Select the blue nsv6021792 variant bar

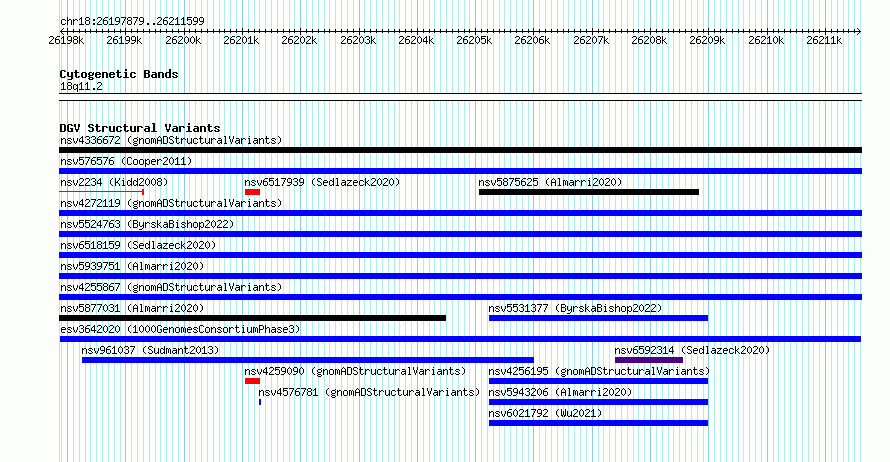pyautogui.click(x=598, y=423)
